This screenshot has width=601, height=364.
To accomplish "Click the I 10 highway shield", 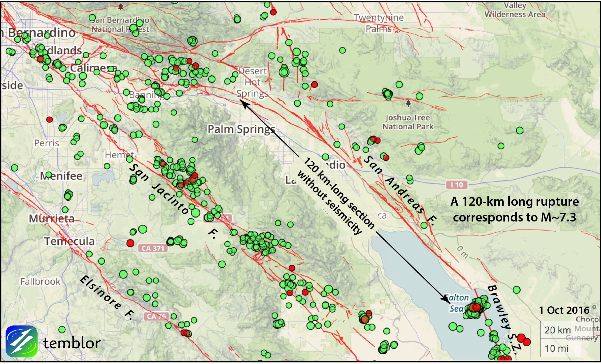I will point(457,185).
